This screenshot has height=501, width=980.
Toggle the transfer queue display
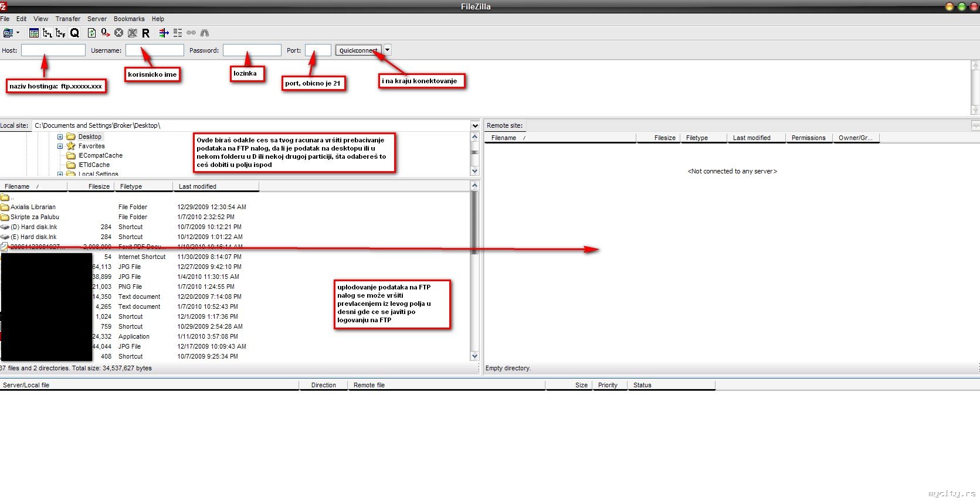(x=74, y=33)
